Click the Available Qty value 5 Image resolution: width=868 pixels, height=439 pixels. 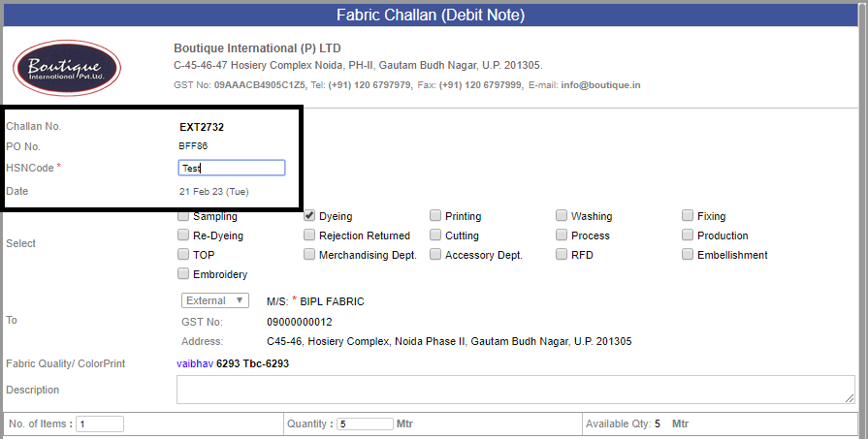pyautogui.click(x=658, y=424)
